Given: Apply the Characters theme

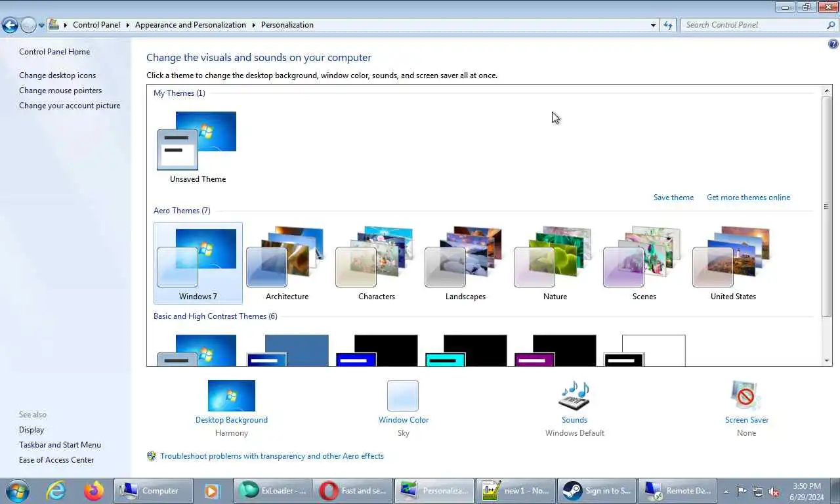Looking at the screenshot, I should point(376,262).
